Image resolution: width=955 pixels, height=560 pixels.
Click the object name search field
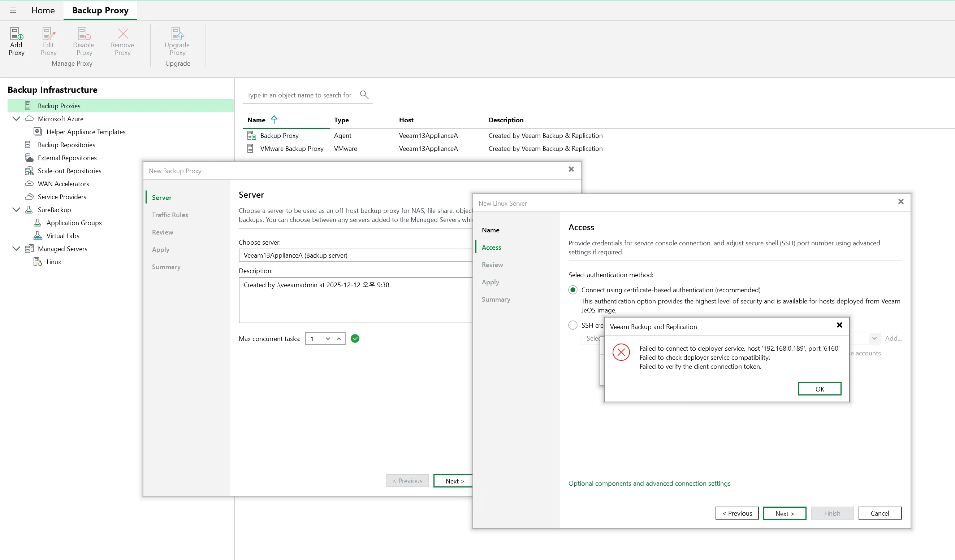point(299,95)
